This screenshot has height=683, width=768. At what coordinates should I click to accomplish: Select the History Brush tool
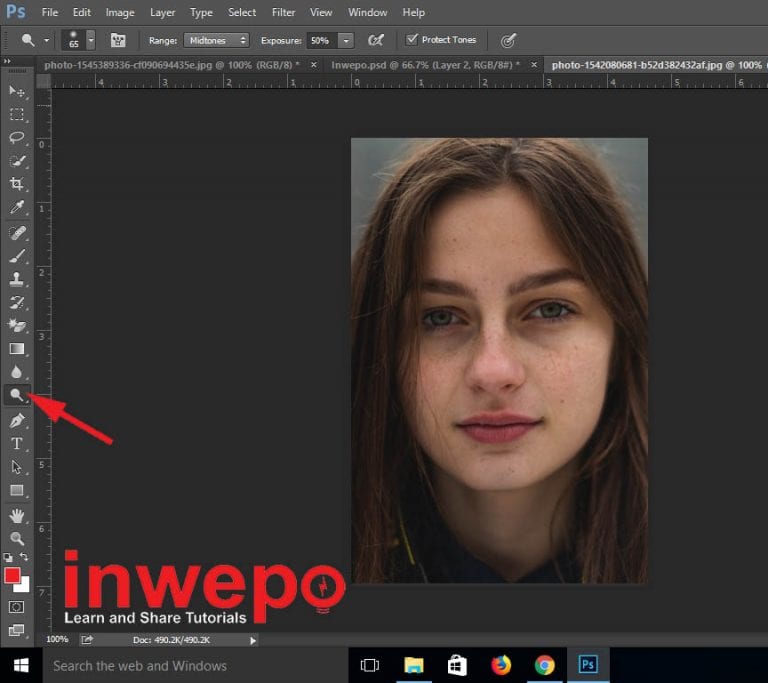[x=17, y=302]
